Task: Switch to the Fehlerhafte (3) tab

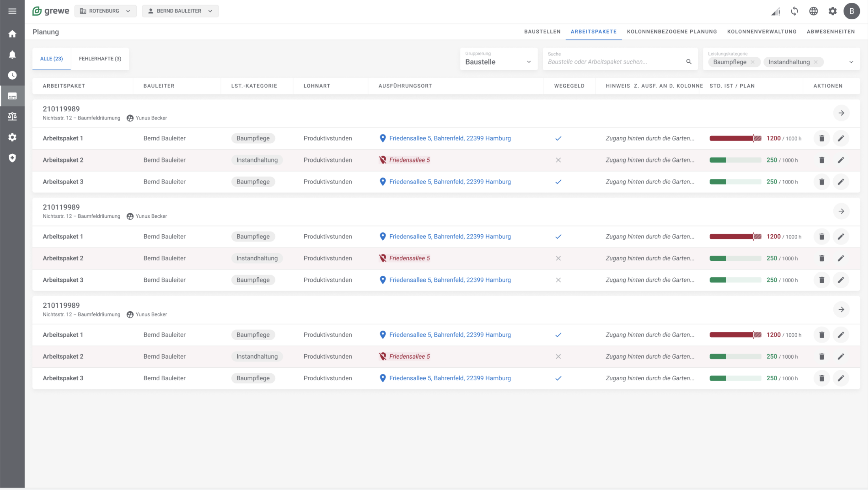Action: pos(100,59)
